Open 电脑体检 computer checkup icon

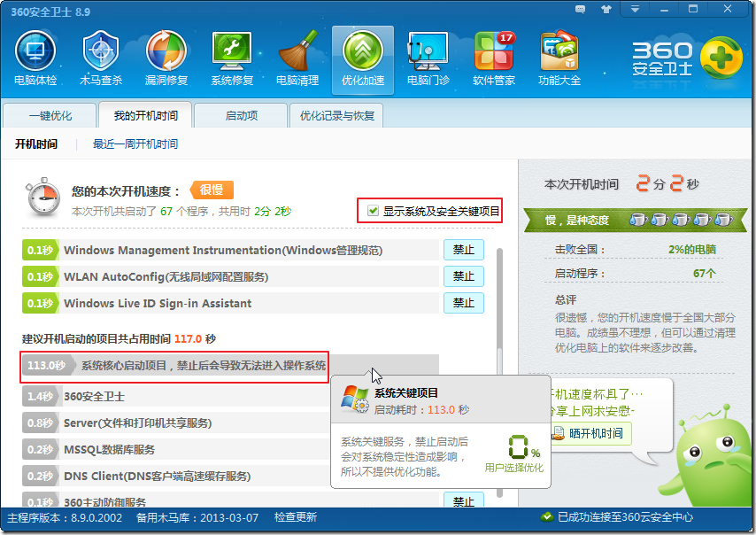click(x=35, y=58)
